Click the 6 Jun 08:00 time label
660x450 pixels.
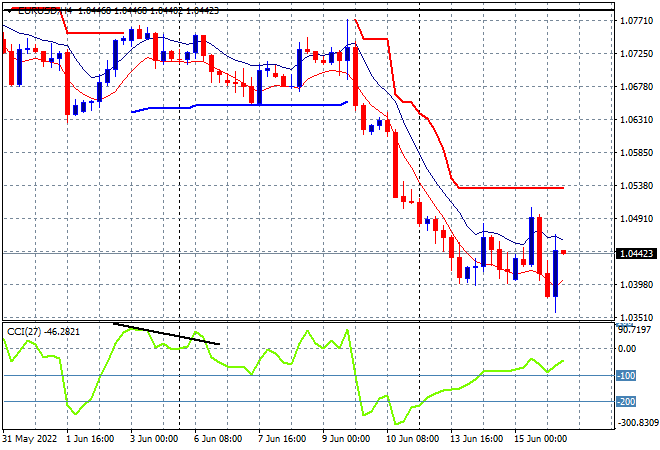pyautogui.click(x=218, y=439)
